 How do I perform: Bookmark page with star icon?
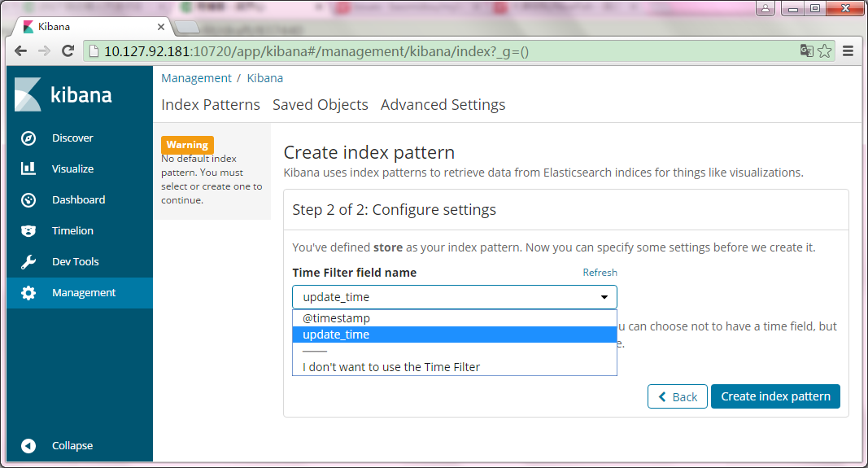point(824,51)
